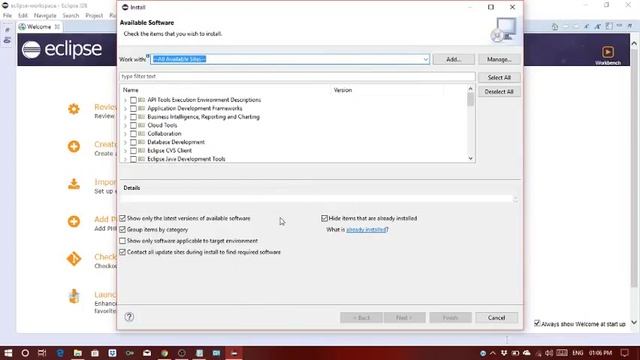Screen dimensions: 640x360
Task: Click the magnify font size icon in Welcome toolbar
Action: (597, 27)
